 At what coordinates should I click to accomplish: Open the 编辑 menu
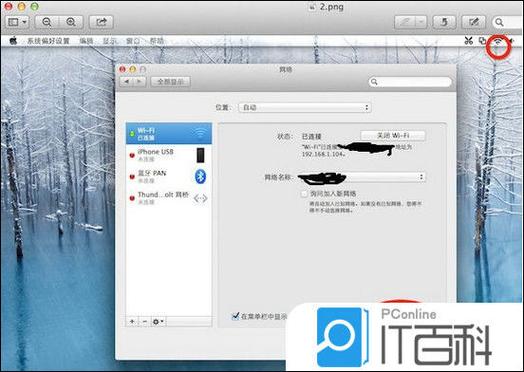tap(86, 41)
